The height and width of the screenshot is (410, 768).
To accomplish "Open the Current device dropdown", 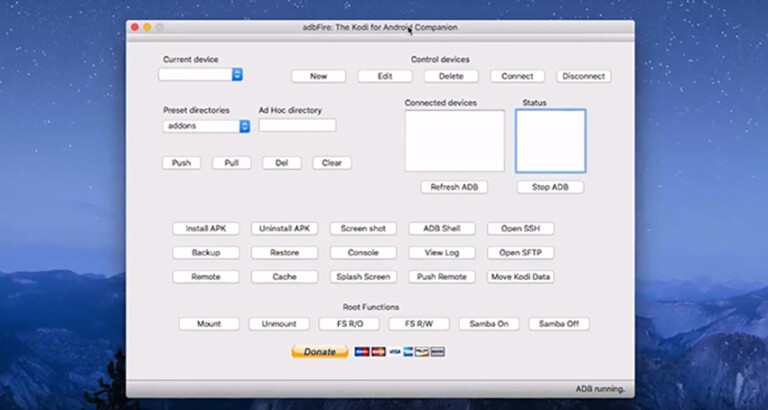I will pyautogui.click(x=200, y=74).
